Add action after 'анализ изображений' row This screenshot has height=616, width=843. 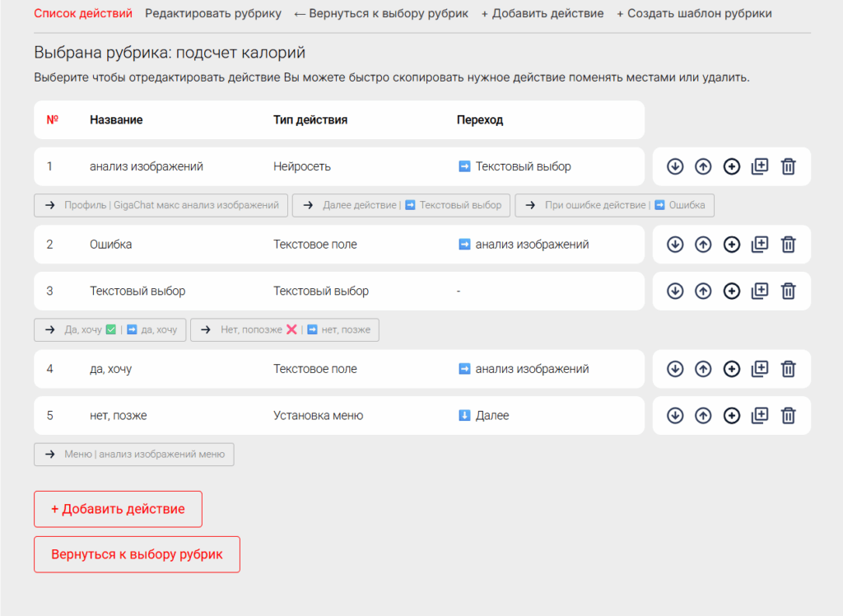pyautogui.click(x=731, y=166)
